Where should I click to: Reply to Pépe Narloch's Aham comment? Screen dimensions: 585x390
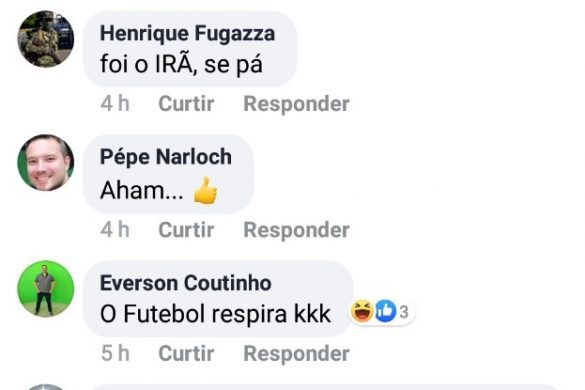coord(296,230)
